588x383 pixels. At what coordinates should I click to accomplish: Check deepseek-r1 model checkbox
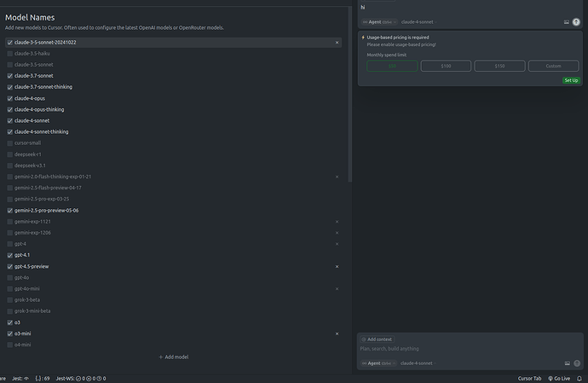coord(9,154)
